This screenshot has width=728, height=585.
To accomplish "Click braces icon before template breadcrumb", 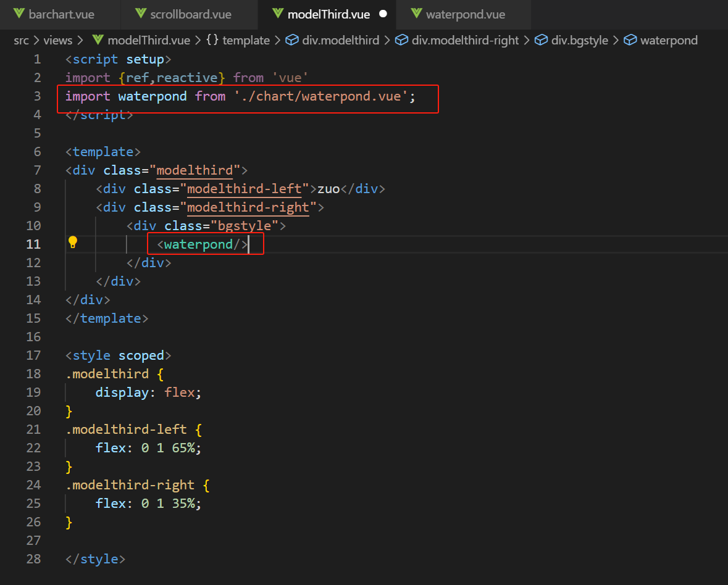I will click(212, 40).
